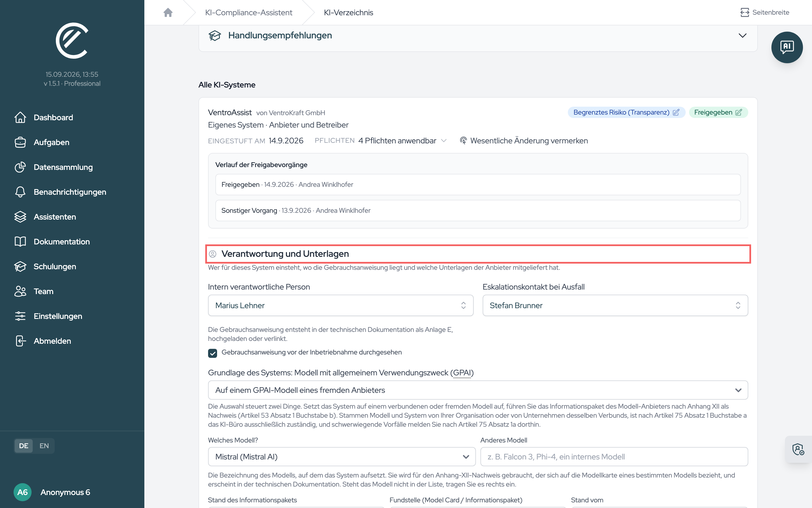Screen dimensions: 812x508
Task: Click the VentroAssist system name
Action: (230, 112)
